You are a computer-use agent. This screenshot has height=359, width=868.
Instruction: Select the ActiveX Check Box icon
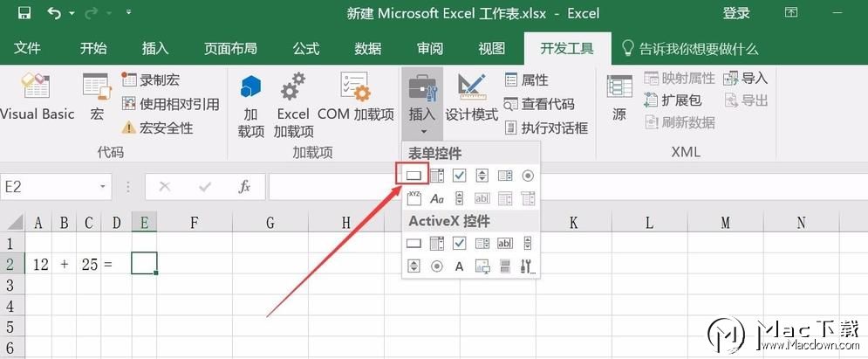coord(459,243)
